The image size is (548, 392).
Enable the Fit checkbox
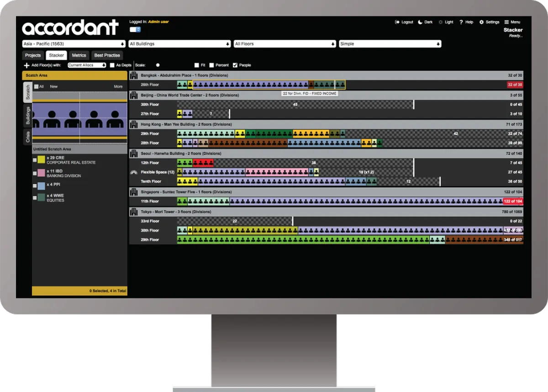point(197,65)
